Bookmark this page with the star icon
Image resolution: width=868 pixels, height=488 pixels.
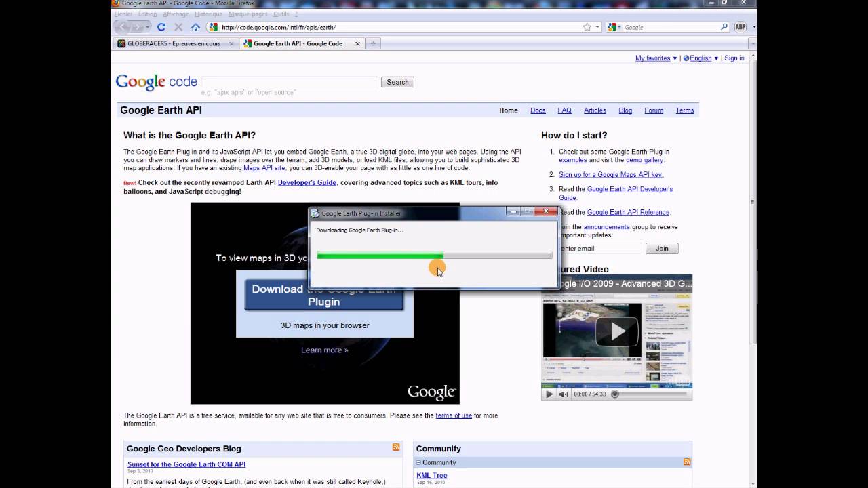point(587,27)
